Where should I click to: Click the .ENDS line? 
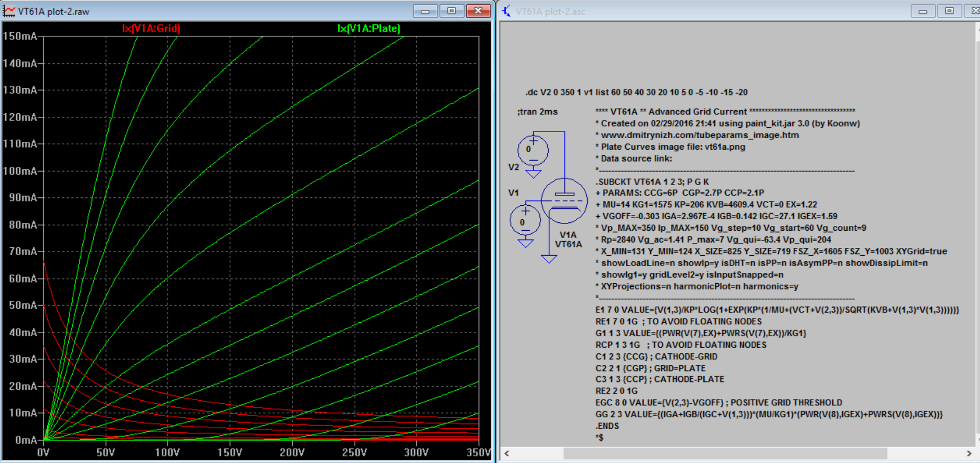click(x=608, y=426)
